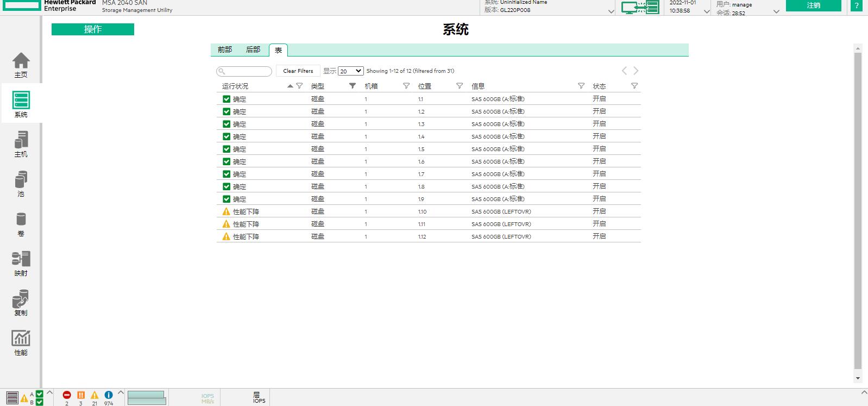Click the 性能下降 status for disk 1.11
The image size is (868, 406).
[x=246, y=224]
